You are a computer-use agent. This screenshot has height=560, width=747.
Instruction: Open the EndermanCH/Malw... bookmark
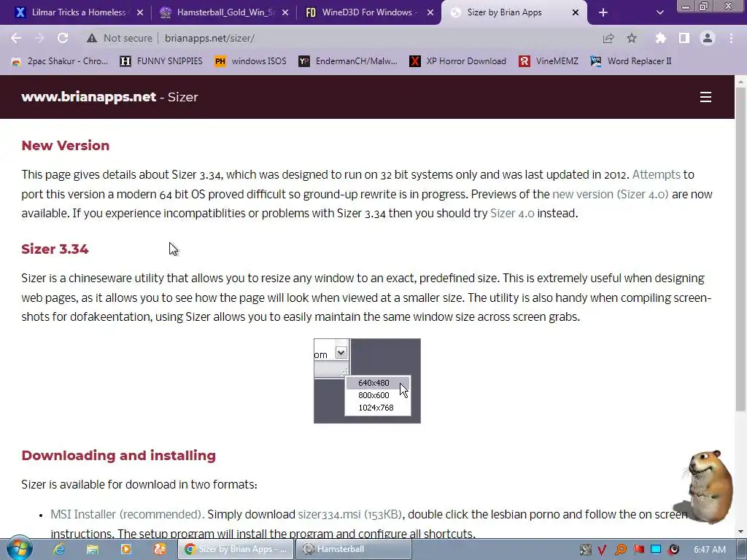[x=348, y=61]
